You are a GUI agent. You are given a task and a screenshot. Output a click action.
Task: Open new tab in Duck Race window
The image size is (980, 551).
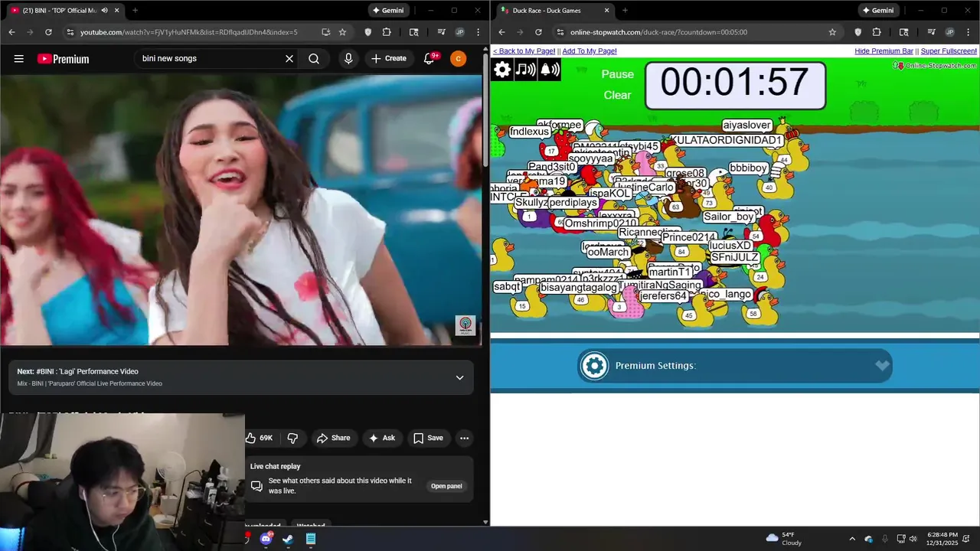(x=625, y=11)
